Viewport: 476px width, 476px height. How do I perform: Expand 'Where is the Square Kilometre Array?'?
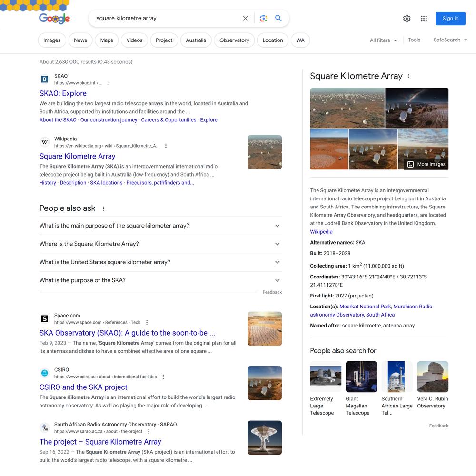(x=160, y=244)
